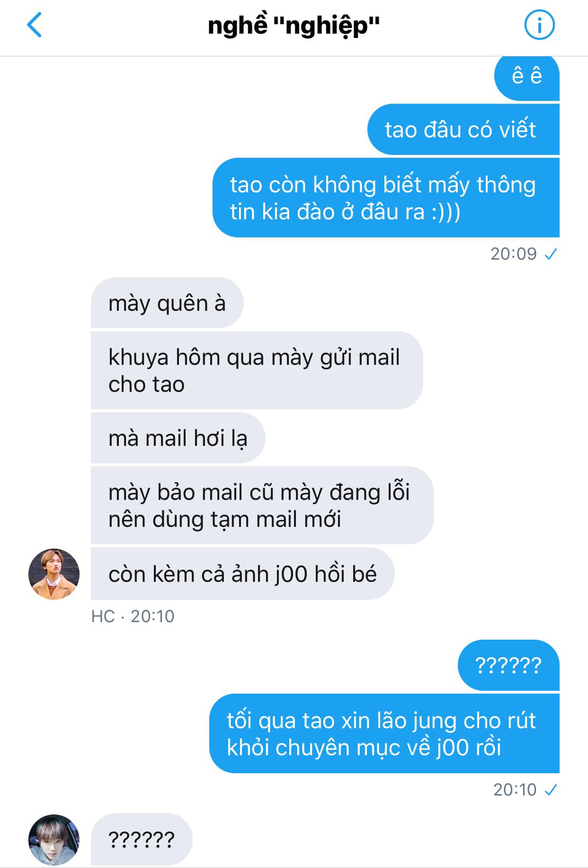The image size is (588, 868).
Task: Select the blue '??????' sent bubble
Action: (508, 665)
